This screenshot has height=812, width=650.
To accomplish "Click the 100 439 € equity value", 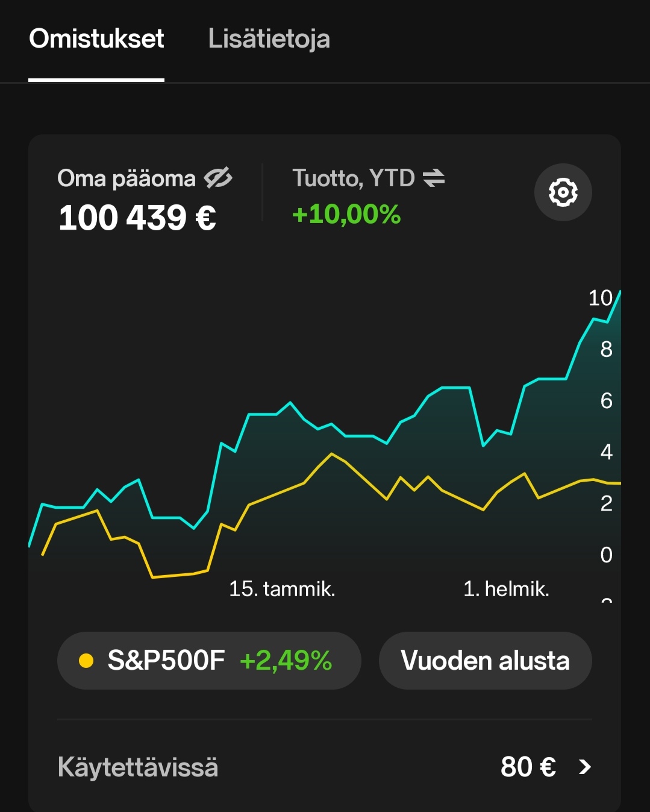I will point(137,218).
